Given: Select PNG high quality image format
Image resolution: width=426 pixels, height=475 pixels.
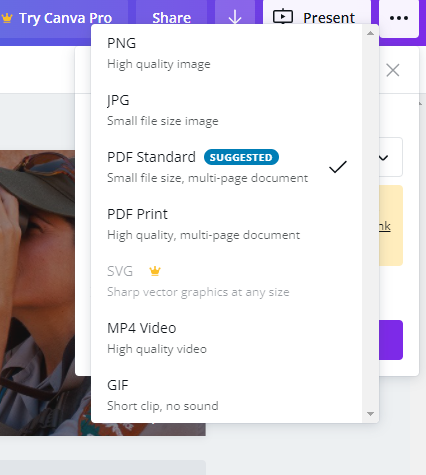Looking at the screenshot, I should (x=227, y=53).
